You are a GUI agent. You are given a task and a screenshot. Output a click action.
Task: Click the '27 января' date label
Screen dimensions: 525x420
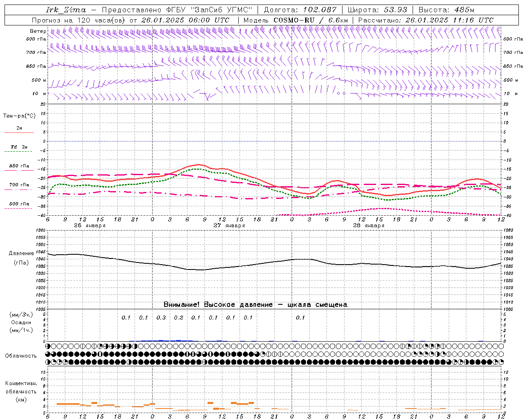229,226
